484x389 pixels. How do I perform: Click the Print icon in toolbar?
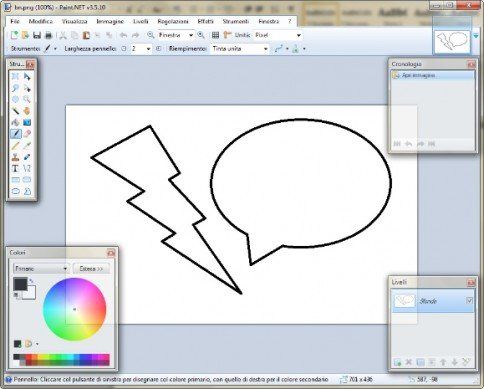[x=48, y=35]
